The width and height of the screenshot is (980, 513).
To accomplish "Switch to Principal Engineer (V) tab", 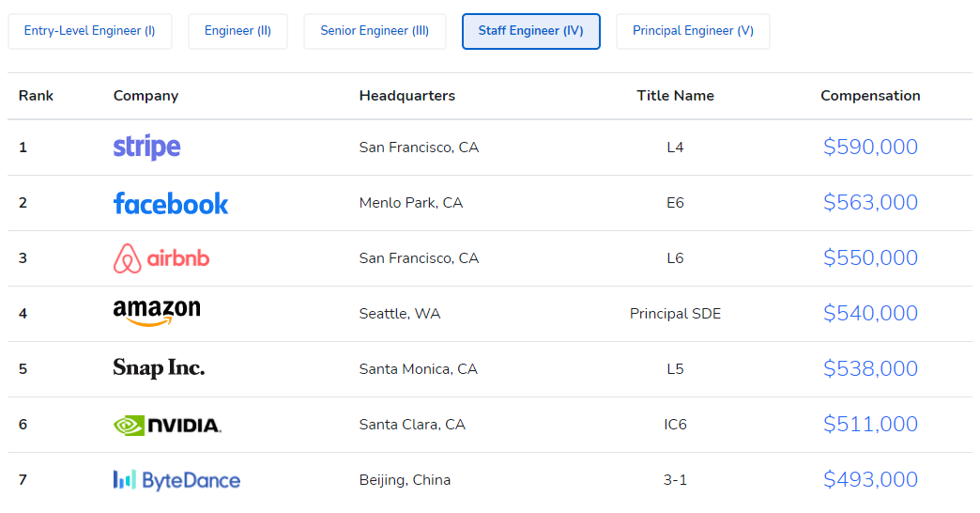I will coord(693,31).
